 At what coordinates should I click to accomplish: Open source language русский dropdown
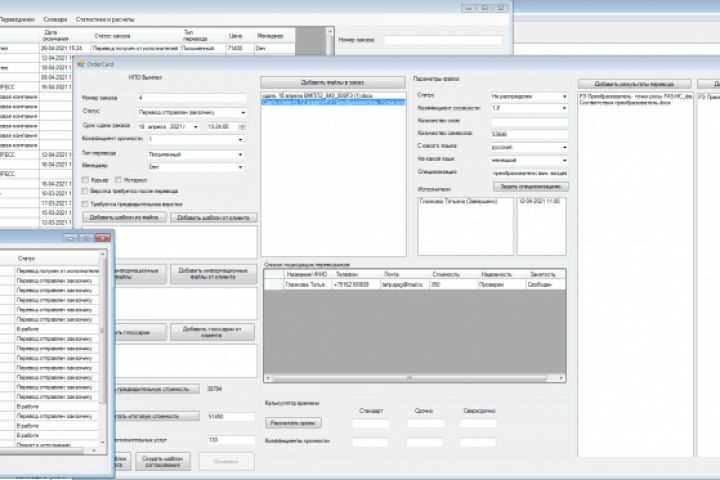(x=564, y=147)
